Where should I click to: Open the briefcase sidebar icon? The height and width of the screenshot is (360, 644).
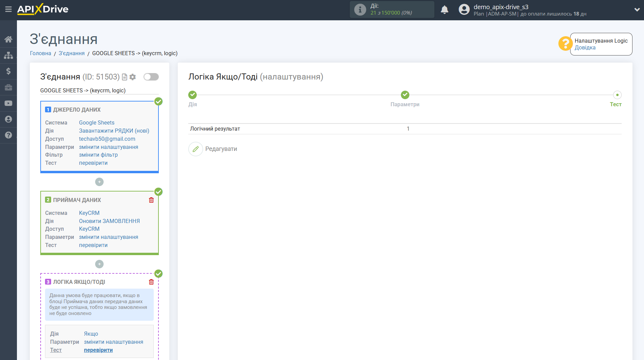tap(8, 87)
